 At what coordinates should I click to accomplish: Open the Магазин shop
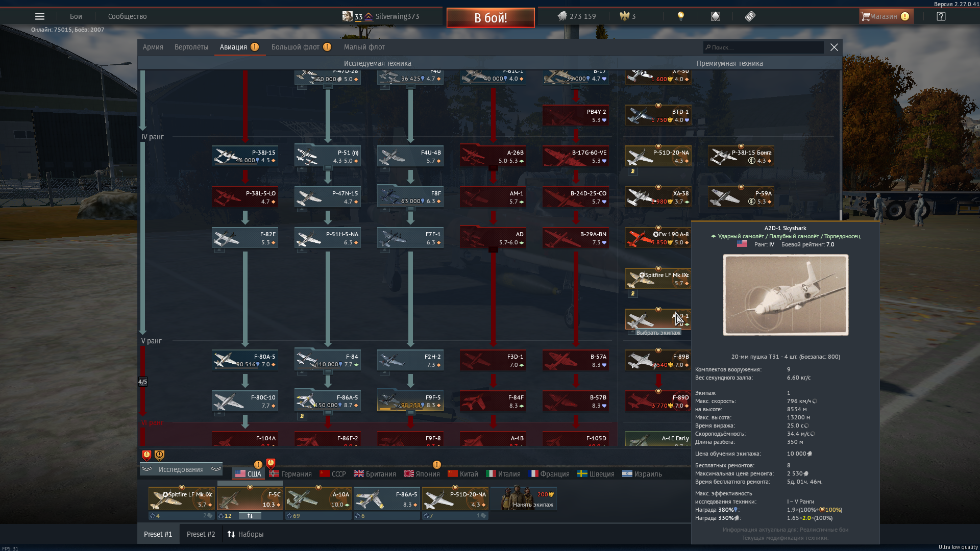coord(885,16)
